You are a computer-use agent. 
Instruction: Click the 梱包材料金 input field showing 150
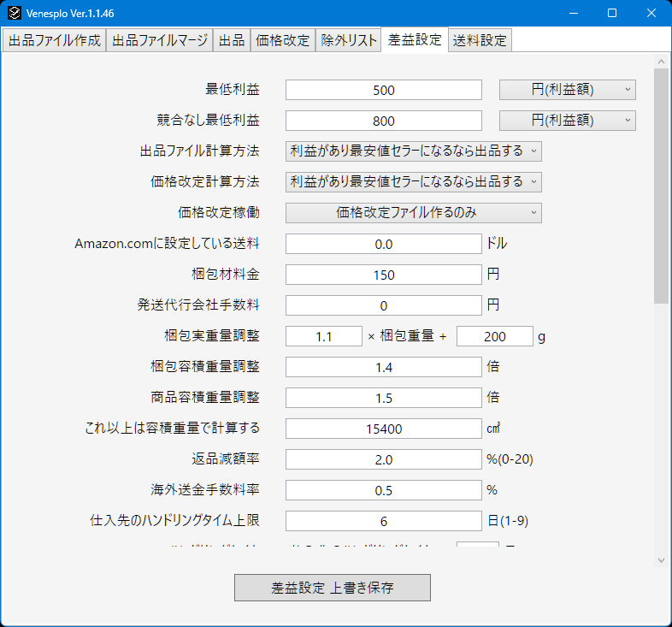(384, 275)
